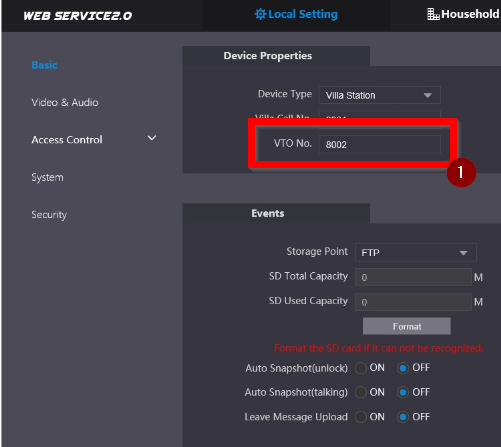This screenshot has width=501, height=447.
Task: Open the Device Type dropdown
Action: pos(380,95)
